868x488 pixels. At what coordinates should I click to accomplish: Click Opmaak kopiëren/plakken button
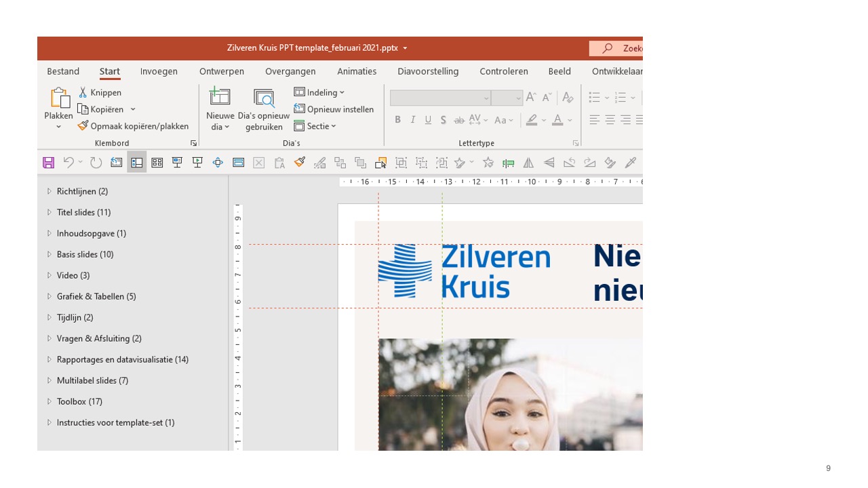[x=133, y=126]
